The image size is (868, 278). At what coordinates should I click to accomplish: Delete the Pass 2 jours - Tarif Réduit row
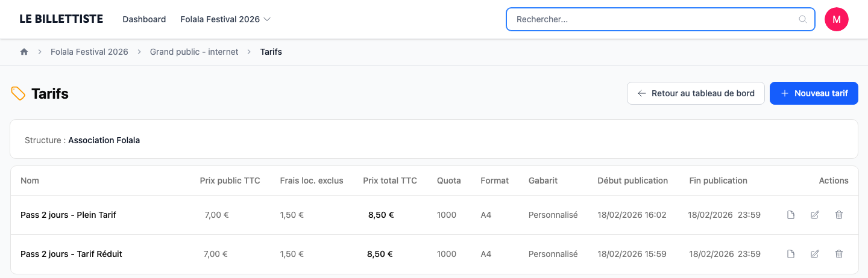(839, 254)
